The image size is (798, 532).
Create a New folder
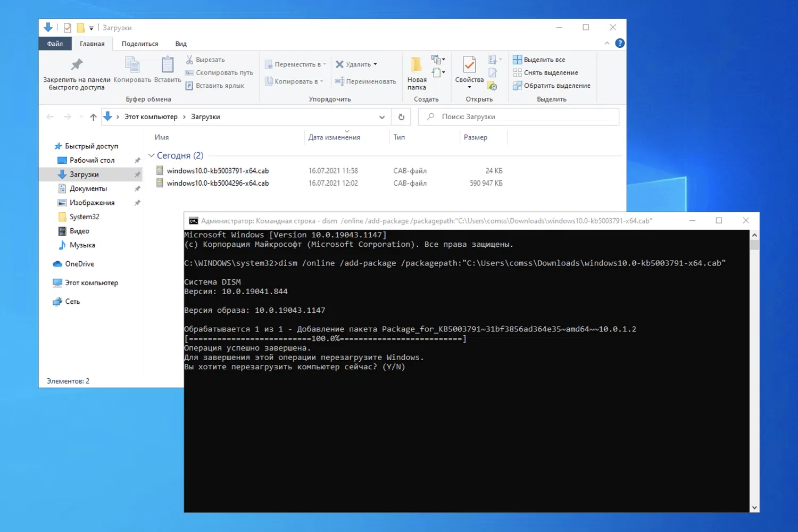(417, 73)
